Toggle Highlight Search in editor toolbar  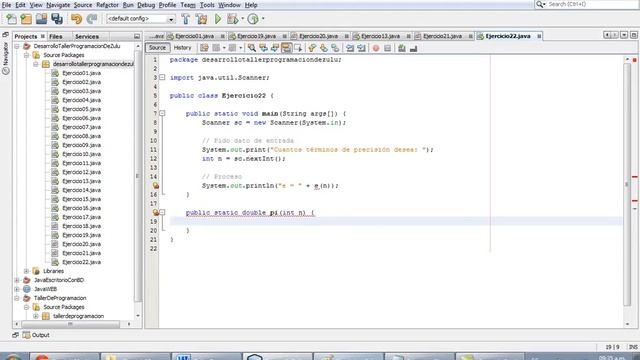(286, 48)
